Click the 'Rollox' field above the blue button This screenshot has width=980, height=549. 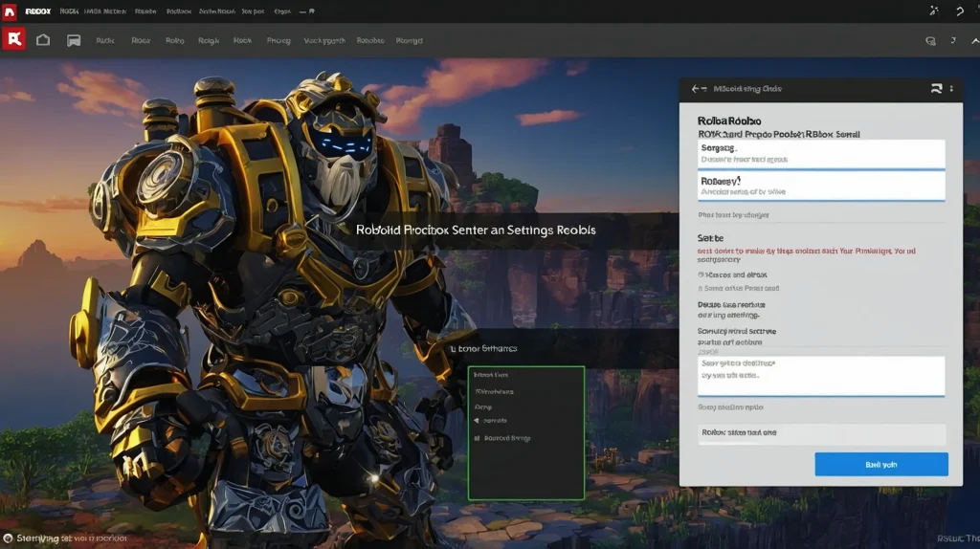pyautogui.click(x=821, y=433)
